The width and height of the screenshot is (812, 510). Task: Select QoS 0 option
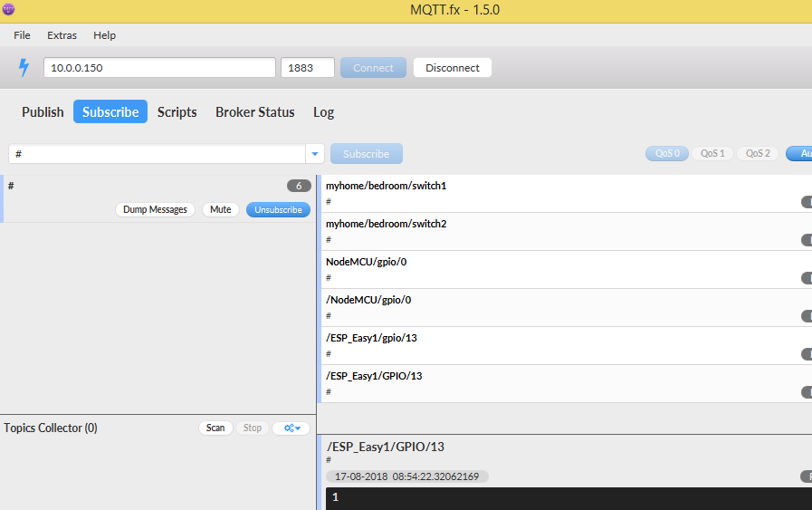pyautogui.click(x=667, y=153)
